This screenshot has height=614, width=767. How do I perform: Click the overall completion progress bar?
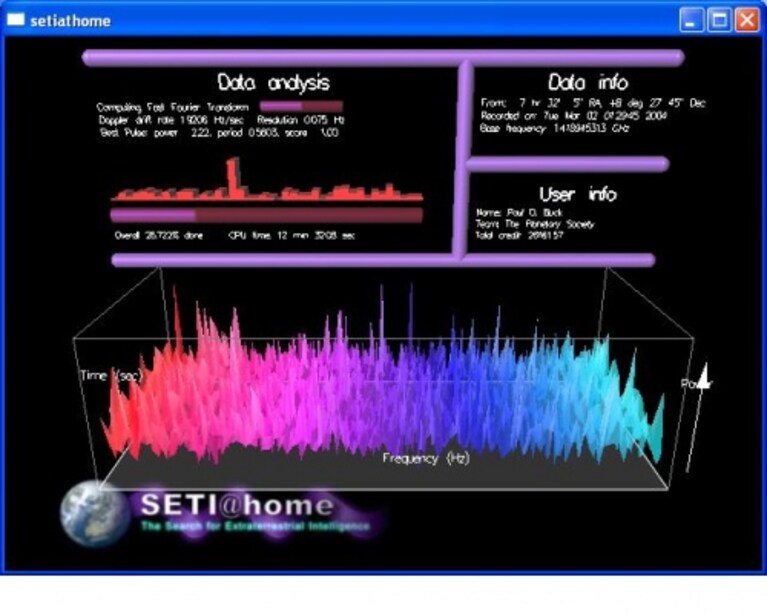[267, 215]
